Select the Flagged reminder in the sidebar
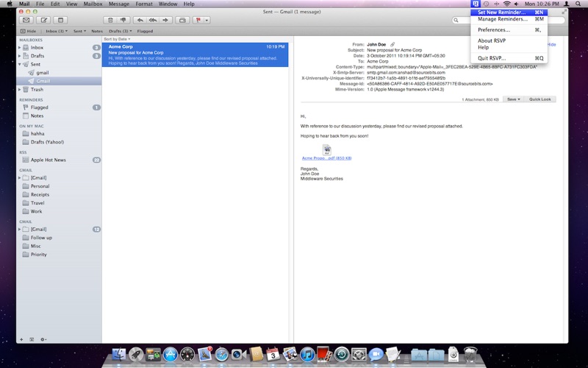The width and height of the screenshot is (588, 368). pos(59,107)
